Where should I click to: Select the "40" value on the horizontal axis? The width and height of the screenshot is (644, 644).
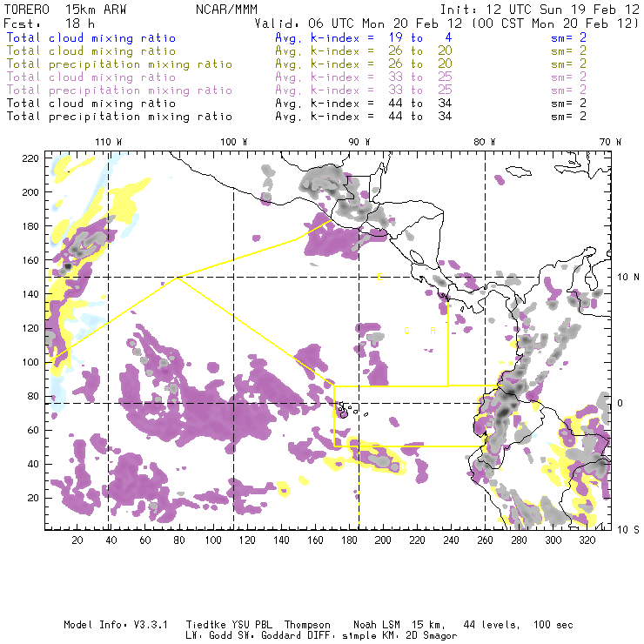click(111, 540)
